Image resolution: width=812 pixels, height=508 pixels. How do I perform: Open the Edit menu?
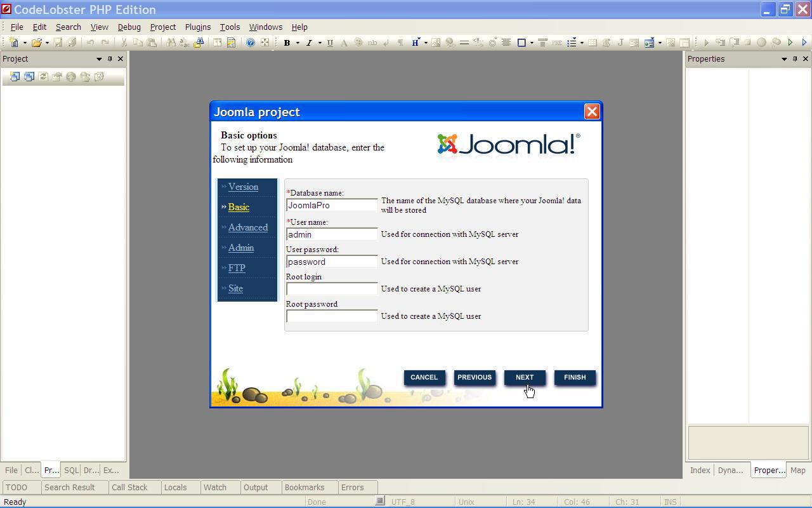point(39,27)
